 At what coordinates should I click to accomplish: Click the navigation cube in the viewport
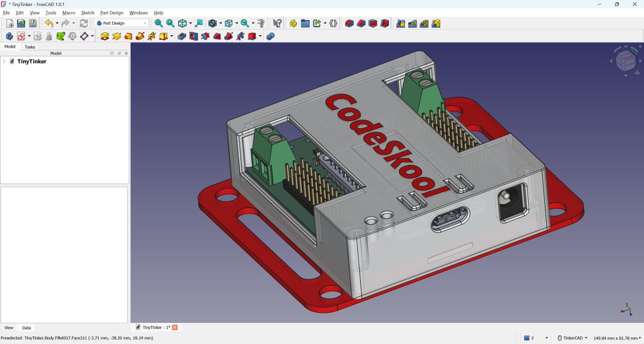point(626,60)
